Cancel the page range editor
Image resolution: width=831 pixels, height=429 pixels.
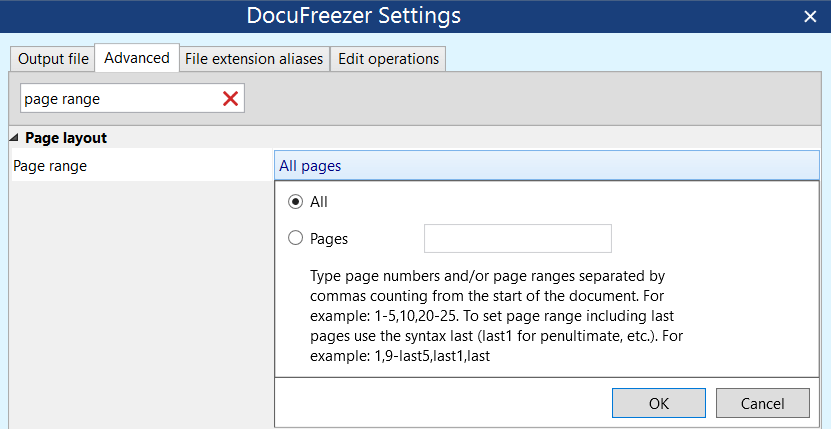pos(763,403)
